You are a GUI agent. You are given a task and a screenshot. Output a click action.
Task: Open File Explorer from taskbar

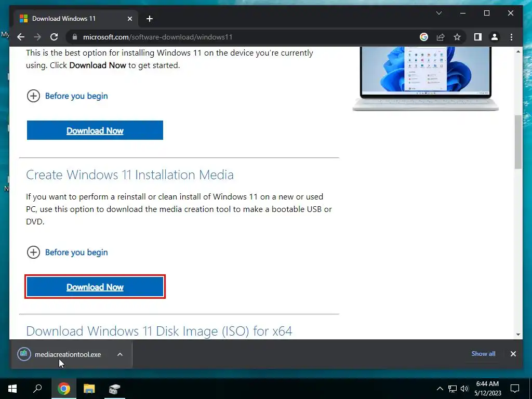tap(89, 389)
